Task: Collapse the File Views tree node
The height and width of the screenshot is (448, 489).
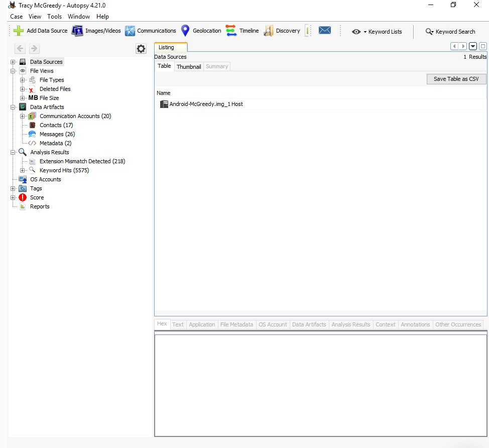Action: [13, 71]
